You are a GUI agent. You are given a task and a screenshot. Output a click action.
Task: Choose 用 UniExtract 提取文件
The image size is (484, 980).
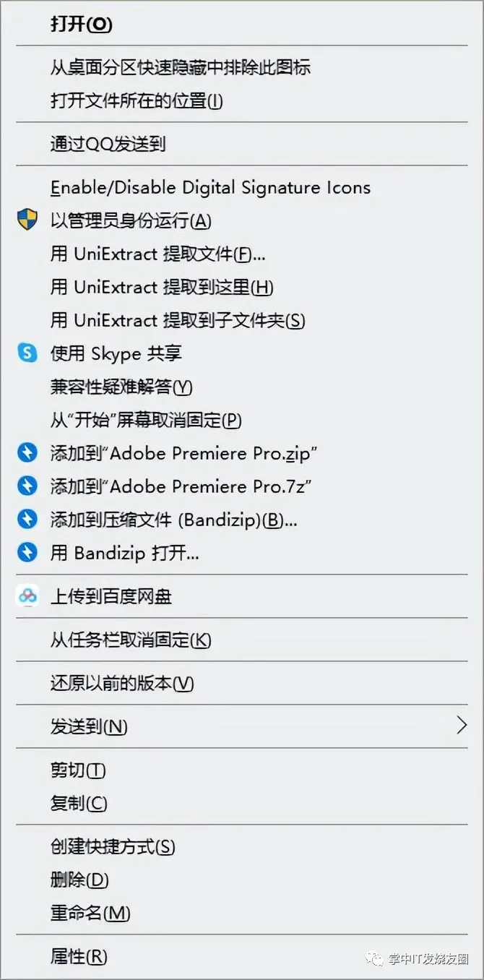[x=157, y=254]
